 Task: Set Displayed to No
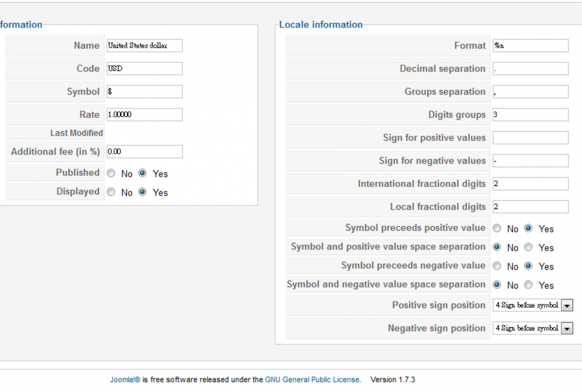[x=111, y=192]
